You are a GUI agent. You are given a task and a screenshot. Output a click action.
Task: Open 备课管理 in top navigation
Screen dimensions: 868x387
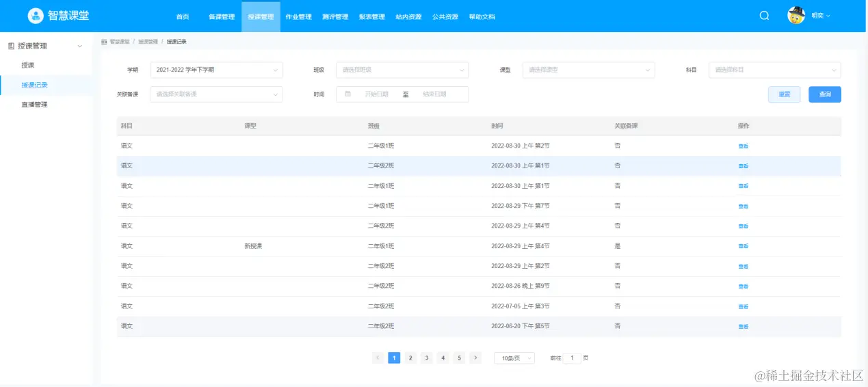tap(222, 16)
